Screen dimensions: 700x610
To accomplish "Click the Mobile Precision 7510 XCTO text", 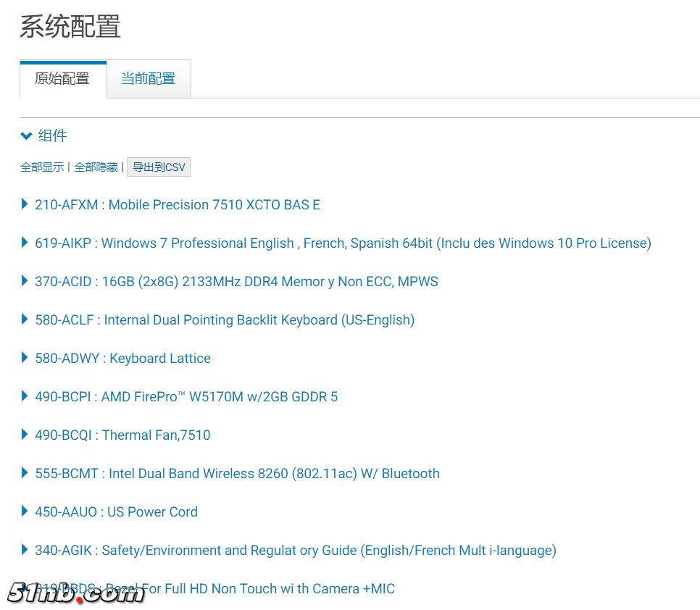I will point(214,204).
